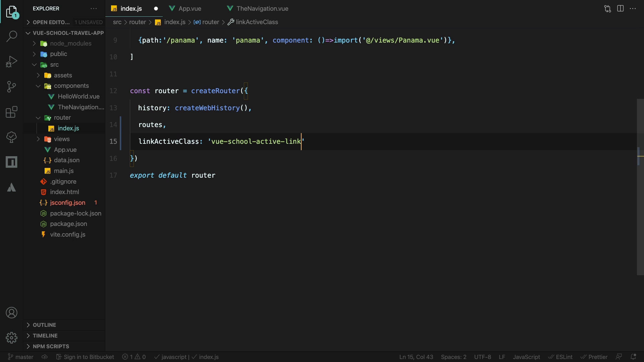
Task: Open the Extensions view
Action: click(x=12, y=112)
